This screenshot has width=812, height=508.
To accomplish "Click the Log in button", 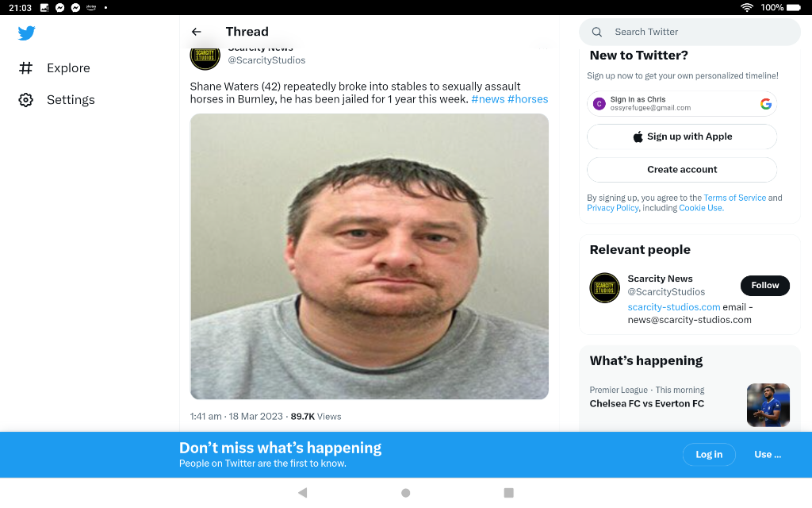I will point(708,455).
